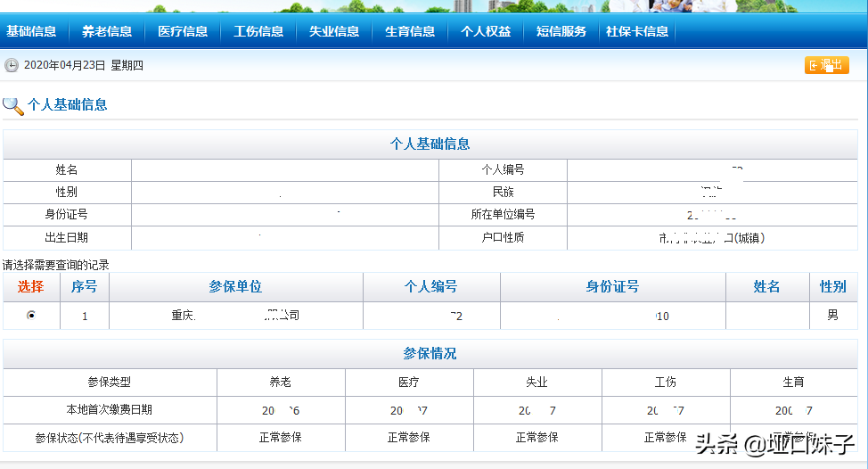Screen dimensions: 868x469
Task: Click the orange 退出 logout button
Action: point(826,65)
